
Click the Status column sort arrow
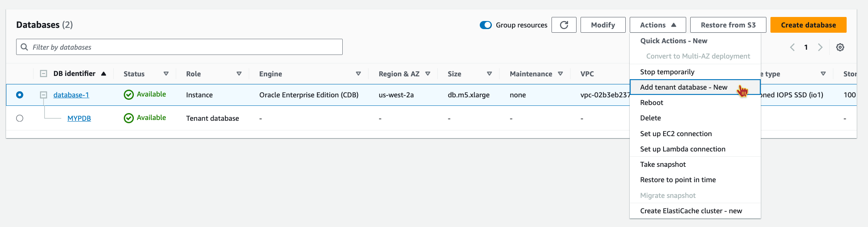pos(166,74)
